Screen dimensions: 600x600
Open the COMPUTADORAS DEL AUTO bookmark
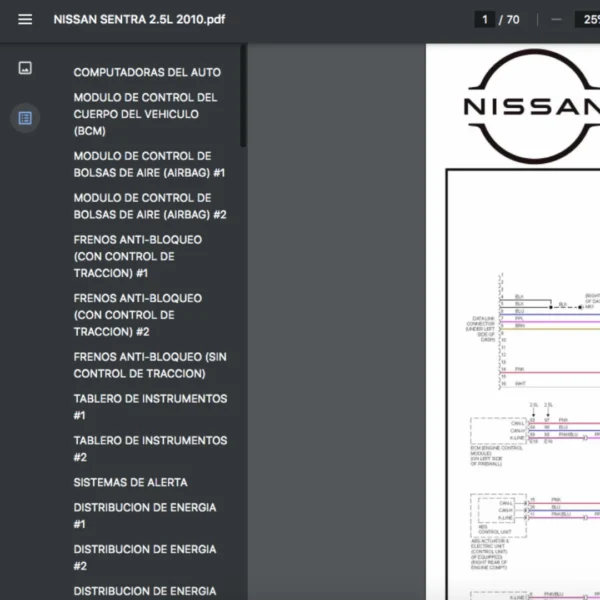point(147,72)
